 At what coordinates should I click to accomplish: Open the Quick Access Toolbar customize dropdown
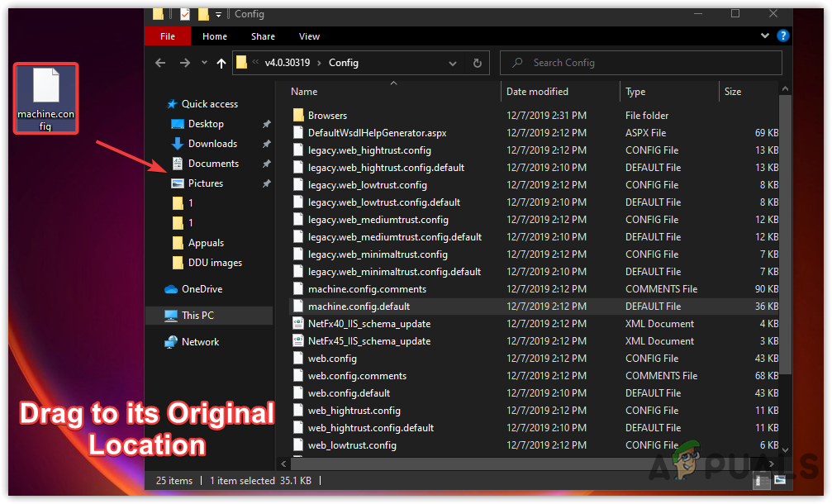[218, 14]
